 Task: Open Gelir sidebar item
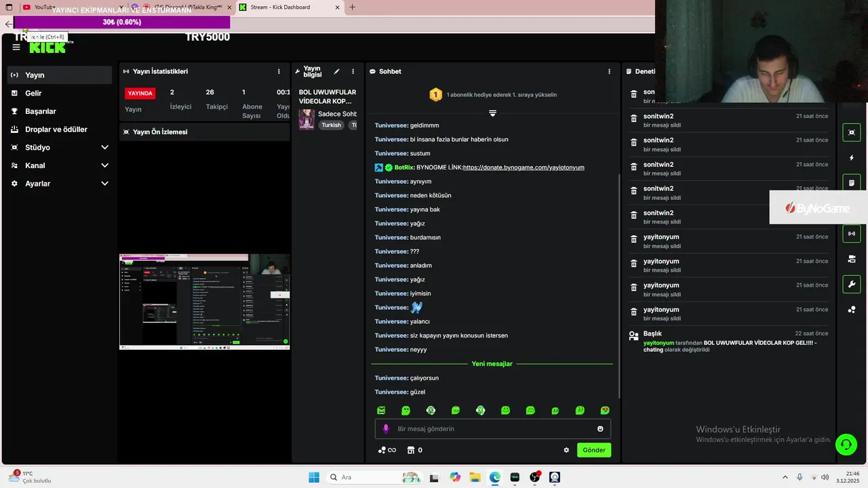60,93
